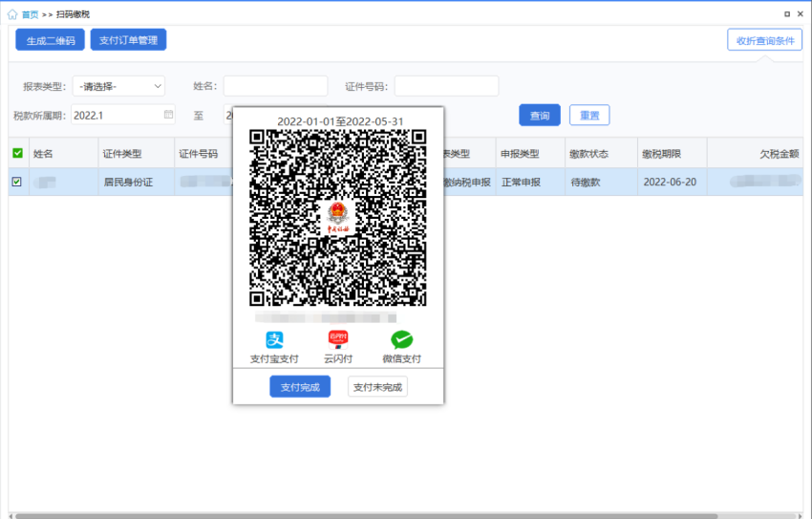Click the WeChat 微信支付 icon
This screenshot has height=519, width=812.
(402, 339)
